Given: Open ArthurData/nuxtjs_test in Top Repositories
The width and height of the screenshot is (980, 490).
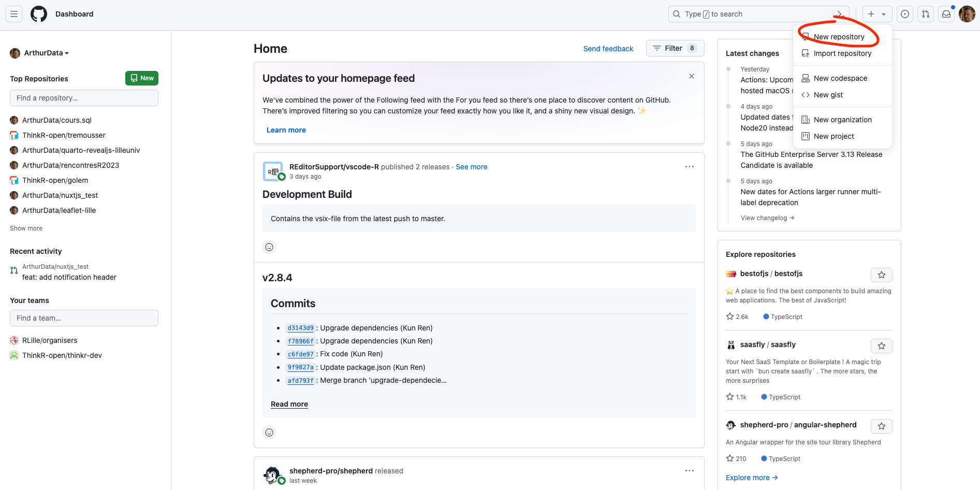Looking at the screenshot, I should point(60,195).
